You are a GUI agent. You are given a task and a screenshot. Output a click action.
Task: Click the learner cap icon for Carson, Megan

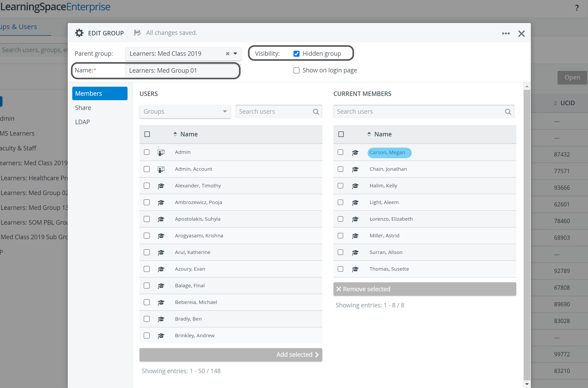[355, 153]
